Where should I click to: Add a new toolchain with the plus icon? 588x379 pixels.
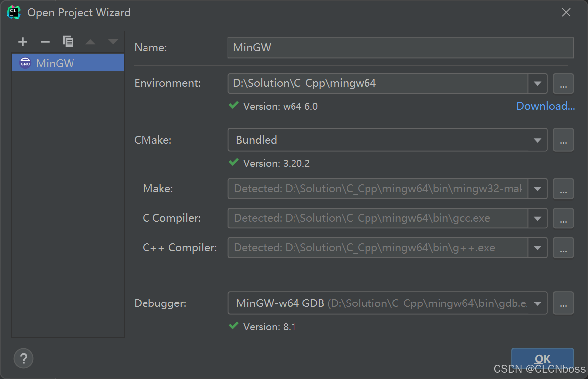pos(23,42)
